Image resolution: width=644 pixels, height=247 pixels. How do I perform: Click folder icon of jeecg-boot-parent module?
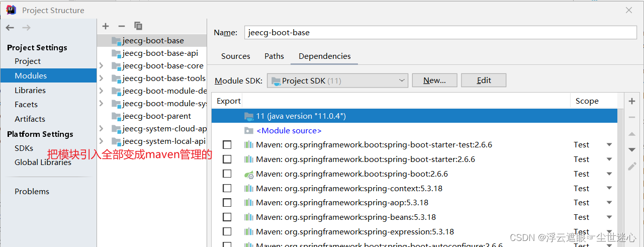pos(116,116)
